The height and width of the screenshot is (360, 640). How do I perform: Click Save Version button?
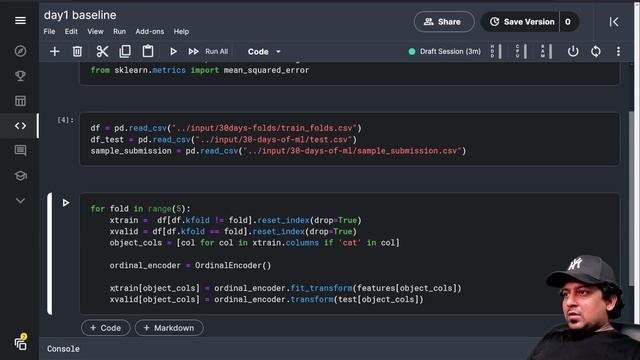click(522, 22)
